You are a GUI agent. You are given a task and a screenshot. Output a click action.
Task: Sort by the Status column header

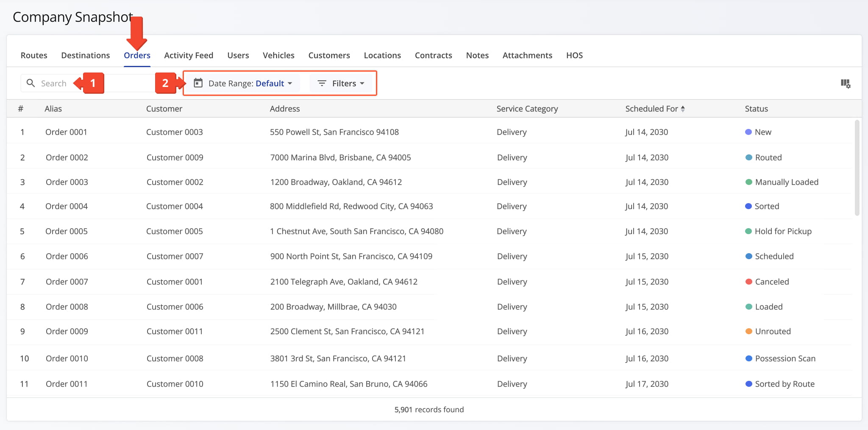point(757,109)
